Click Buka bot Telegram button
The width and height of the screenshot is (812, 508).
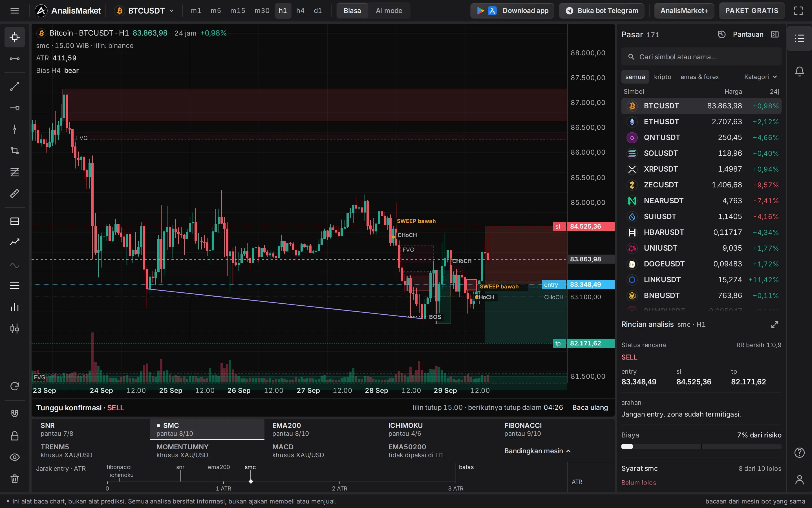602,11
